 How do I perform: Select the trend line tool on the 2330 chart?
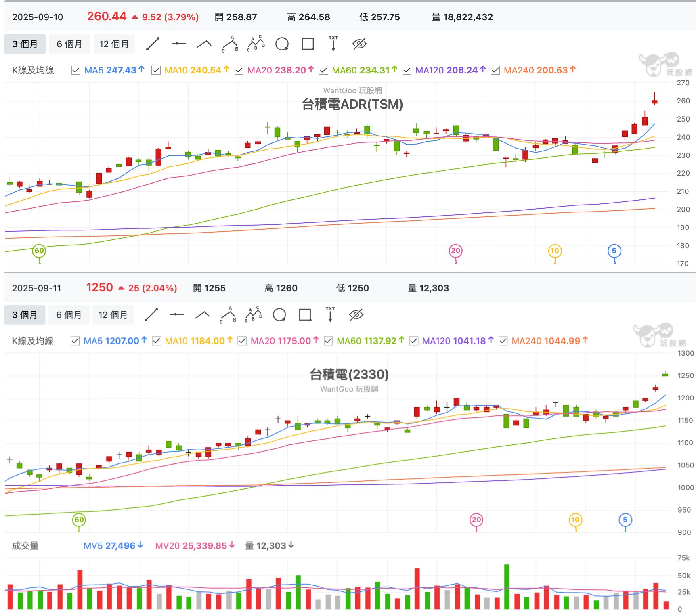151,314
